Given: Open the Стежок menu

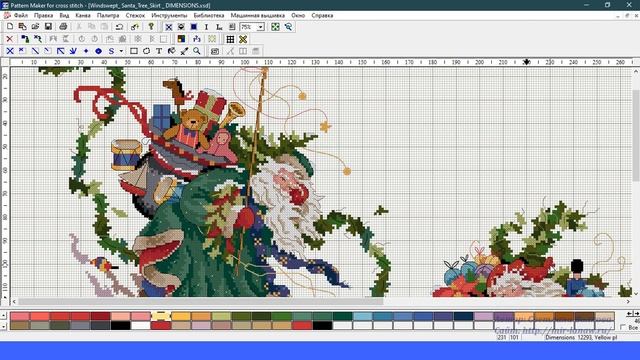Looking at the screenshot, I should (135, 15).
